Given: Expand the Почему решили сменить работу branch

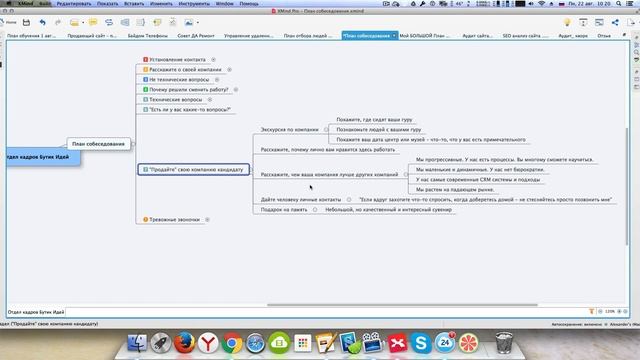Looking at the screenshot, I should coord(236,89).
